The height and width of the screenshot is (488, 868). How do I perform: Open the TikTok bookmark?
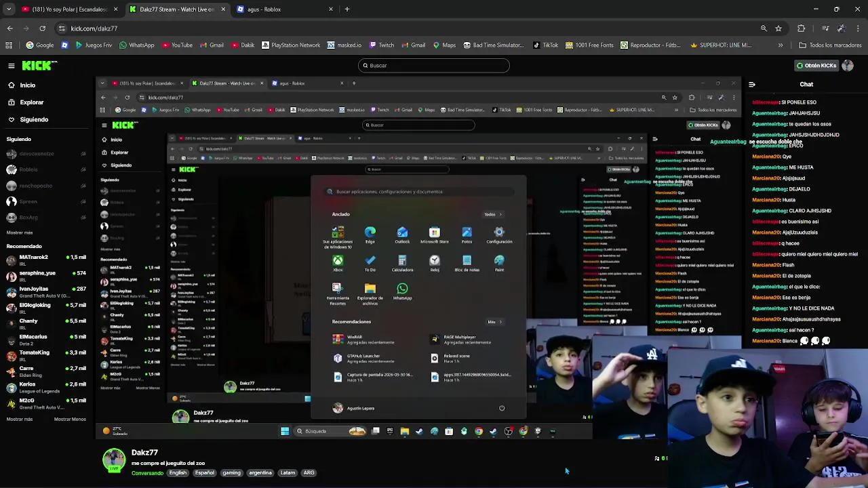tap(545, 45)
